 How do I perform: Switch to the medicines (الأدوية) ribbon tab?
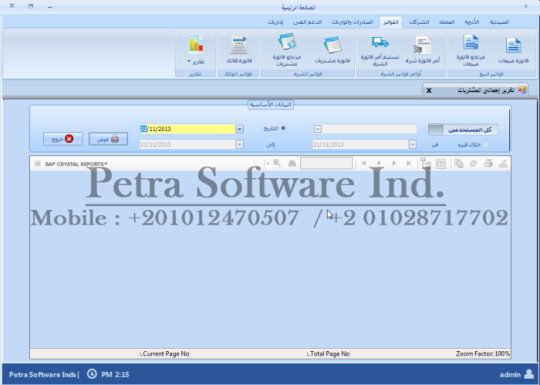click(x=472, y=22)
